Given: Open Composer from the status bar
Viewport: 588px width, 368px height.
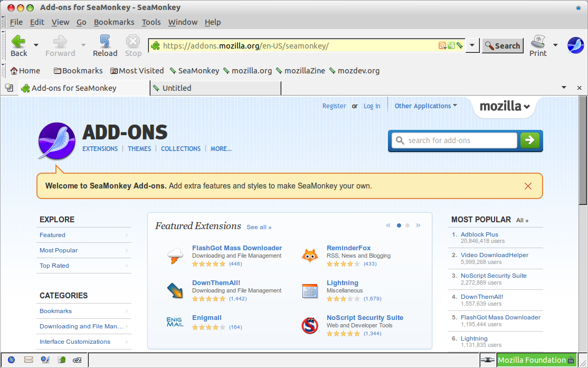Looking at the screenshot, I should pyautogui.click(x=45, y=360).
